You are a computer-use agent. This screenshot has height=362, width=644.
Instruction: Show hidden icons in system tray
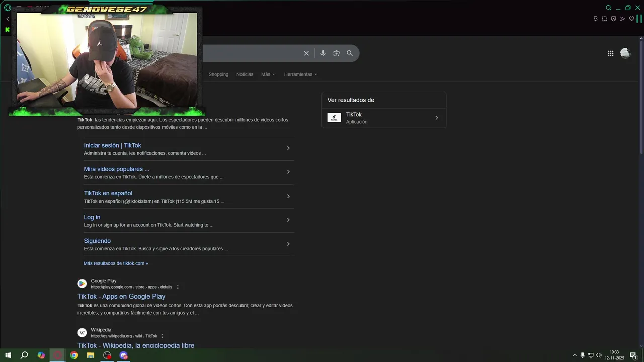tap(575, 355)
